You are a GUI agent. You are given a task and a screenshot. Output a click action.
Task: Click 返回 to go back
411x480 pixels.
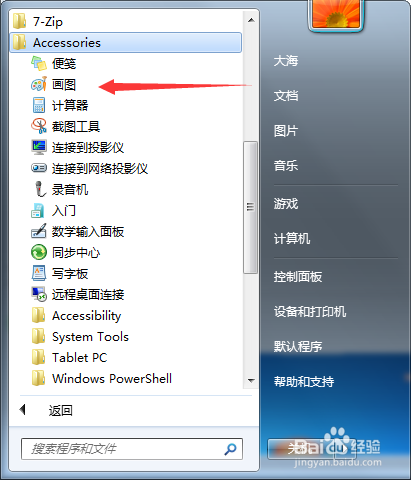(61, 410)
